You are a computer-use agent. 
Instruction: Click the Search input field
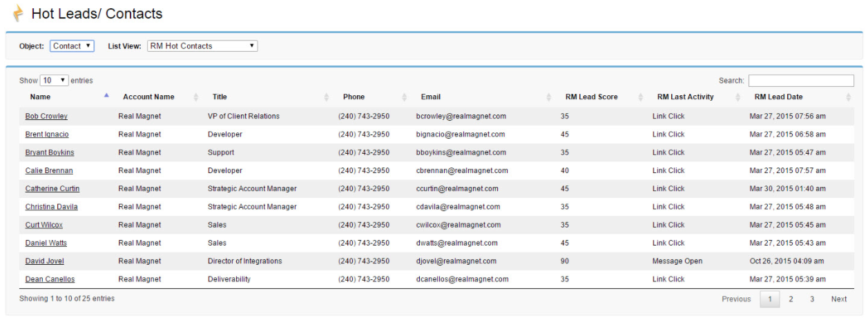801,81
